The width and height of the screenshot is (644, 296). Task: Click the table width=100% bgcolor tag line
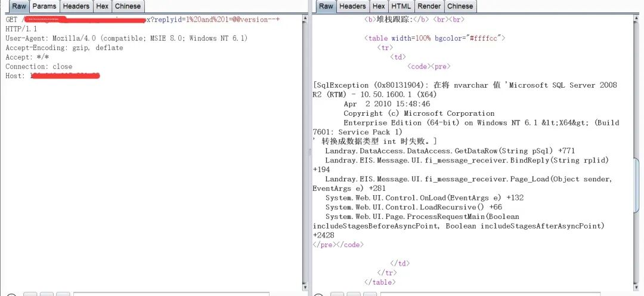click(x=435, y=38)
